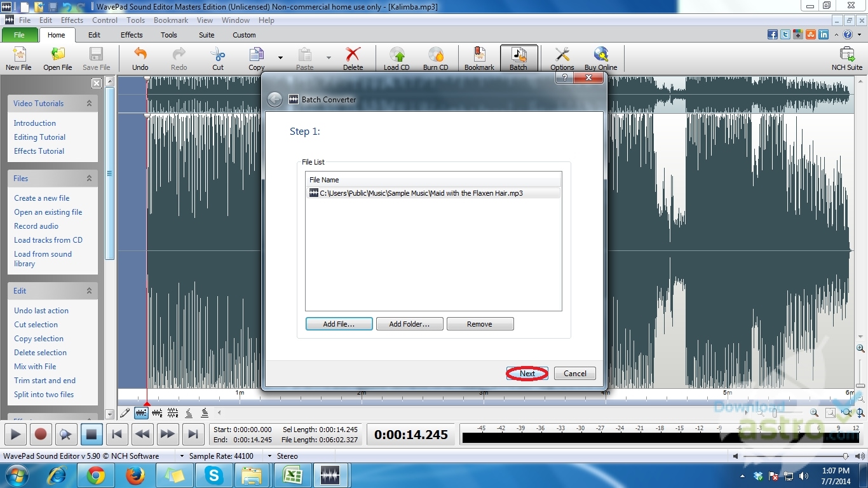Click the Add Folder... button

click(409, 324)
